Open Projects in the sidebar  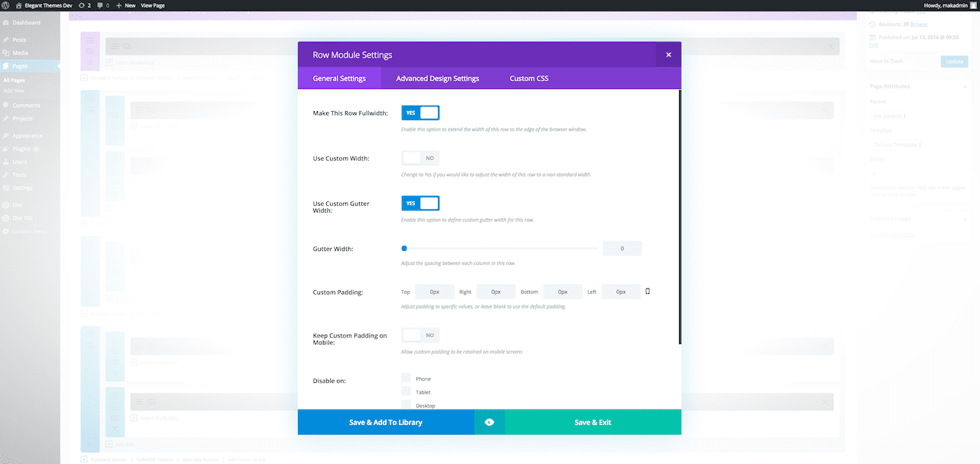pyautogui.click(x=22, y=119)
